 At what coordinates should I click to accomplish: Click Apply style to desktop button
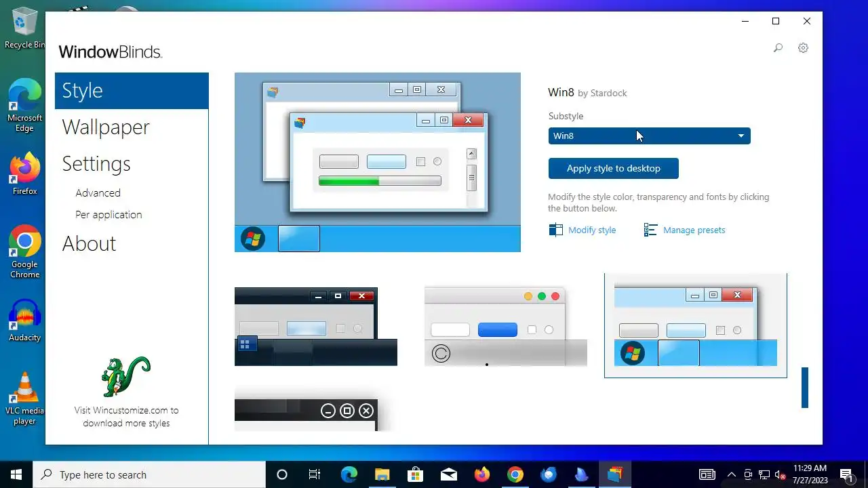click(x=613, y=168)
